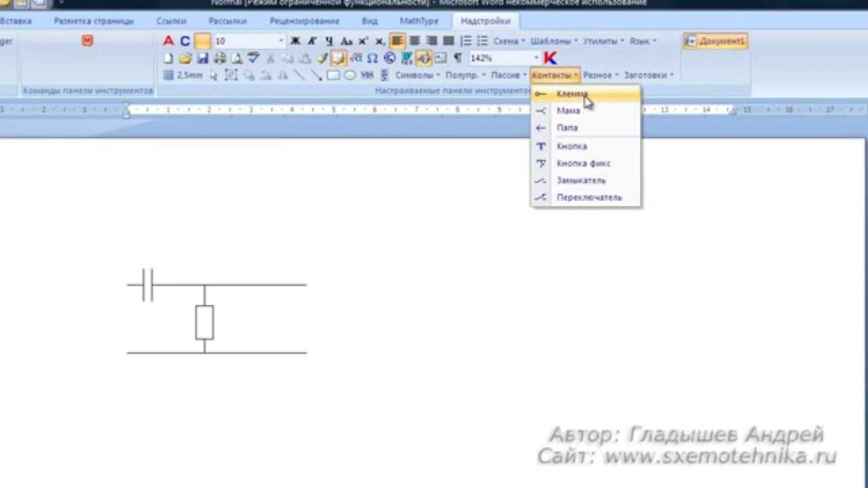This screenshot has height=488, width=868.
Task: Open the 142% zoom dropdown
Action: tap(536, 58)
